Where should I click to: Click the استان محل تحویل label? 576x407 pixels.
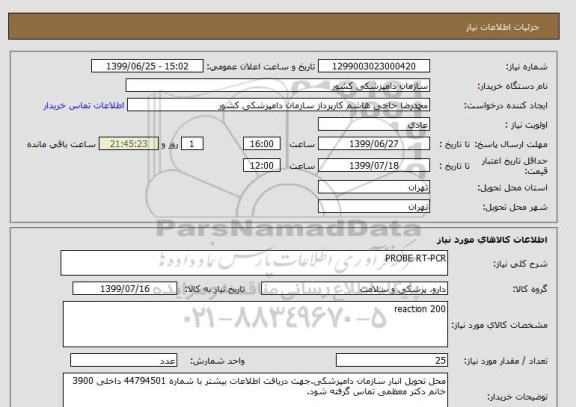(x=512, y=188)
